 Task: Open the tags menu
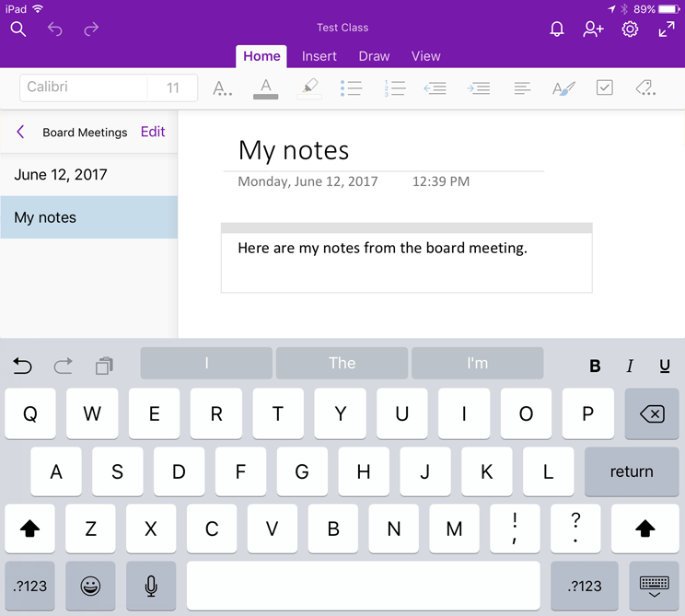point(645,87)
